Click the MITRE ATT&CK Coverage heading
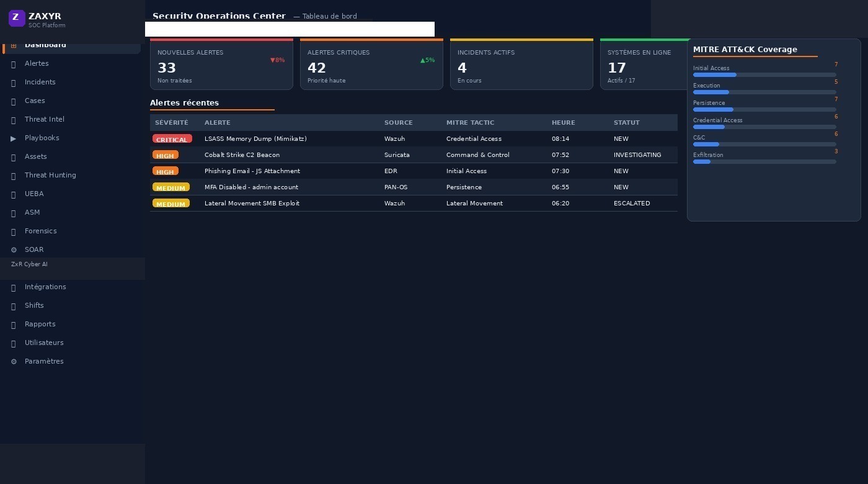Viewport: 868px width, 484px height. (x=745, y=50)
